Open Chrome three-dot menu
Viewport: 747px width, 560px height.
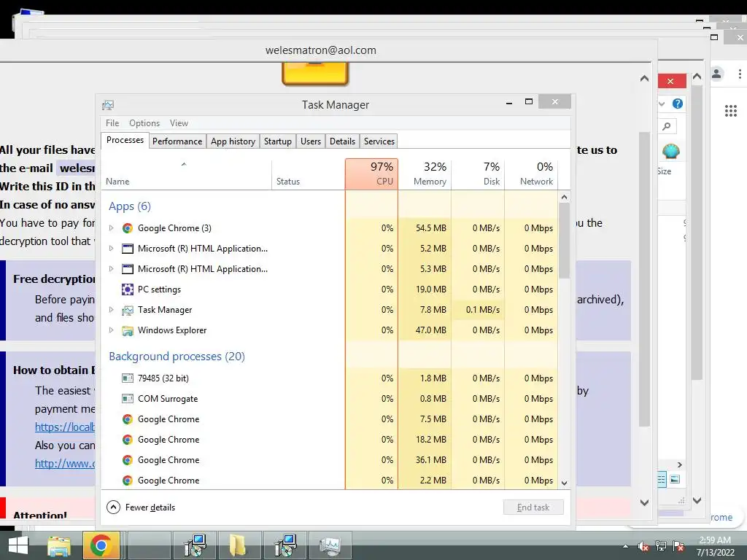740,74
